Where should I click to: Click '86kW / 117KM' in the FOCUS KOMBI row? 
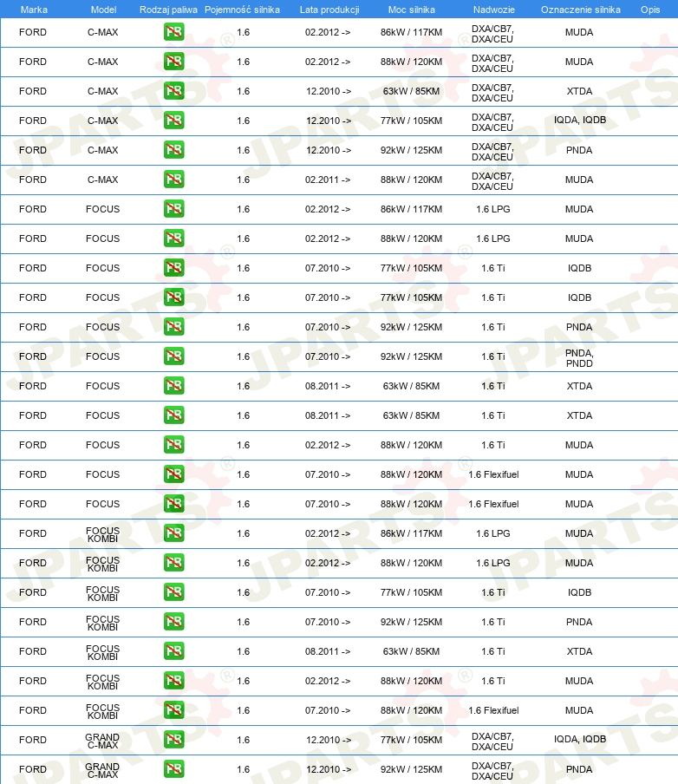coord(412,533)
